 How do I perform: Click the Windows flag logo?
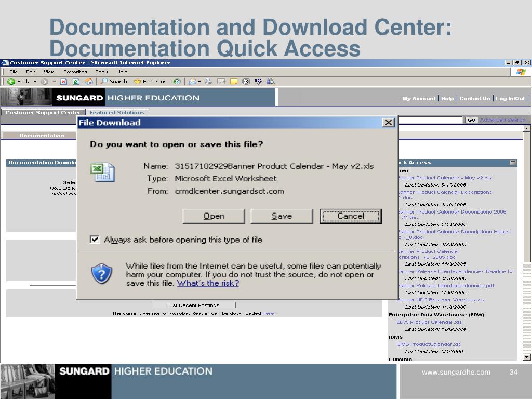[521, 72]
